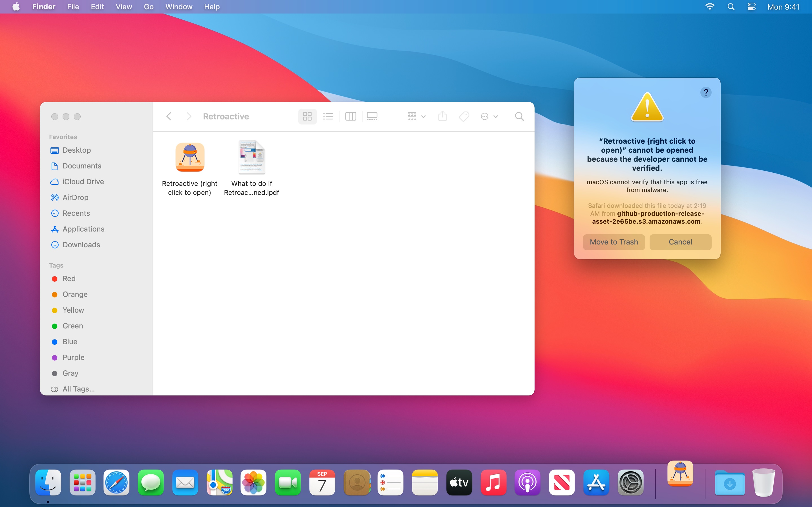Open the Group By dropdown in toolbar
The height and width of the screenshot is (507, 812).
pos(416,116)
